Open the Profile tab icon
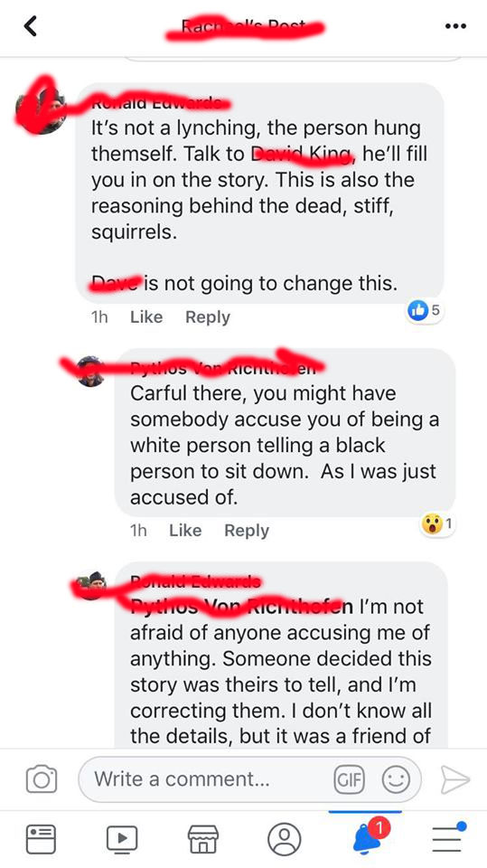 click(x=285, y=839)
